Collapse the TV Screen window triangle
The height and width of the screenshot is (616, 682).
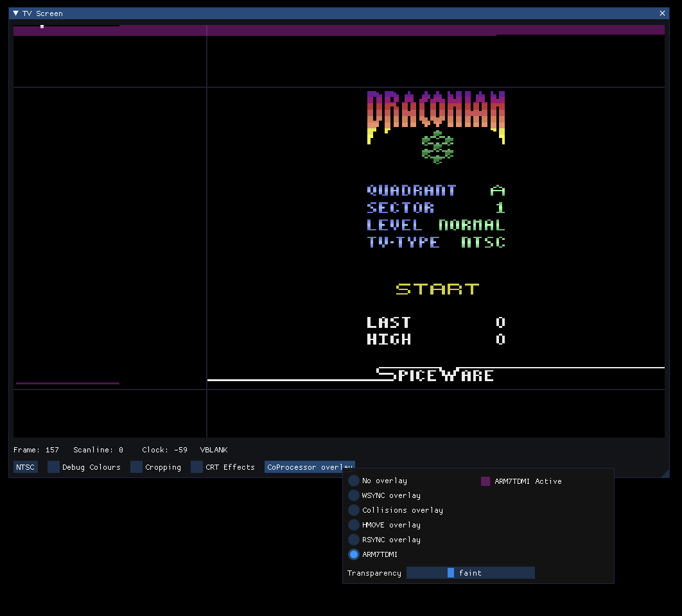point(15,13)
